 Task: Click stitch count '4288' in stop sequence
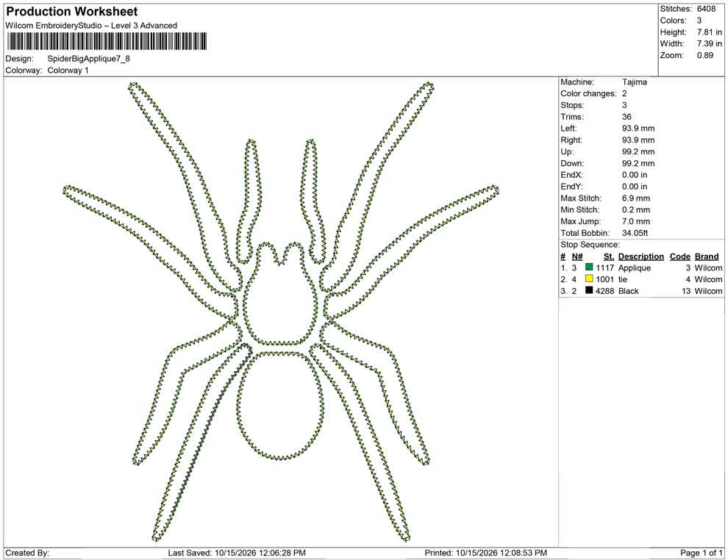click(x=605, y=291)
